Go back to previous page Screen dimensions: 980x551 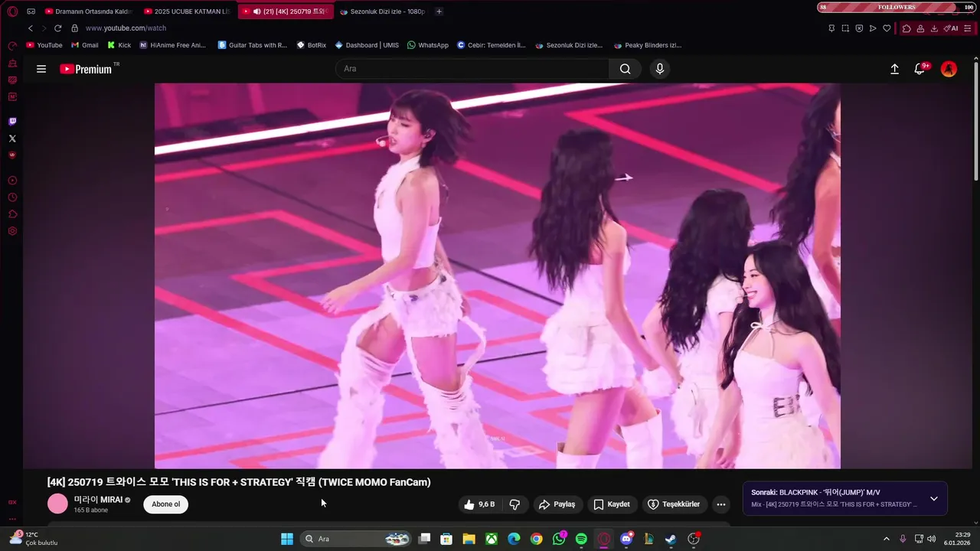point(31,28)
